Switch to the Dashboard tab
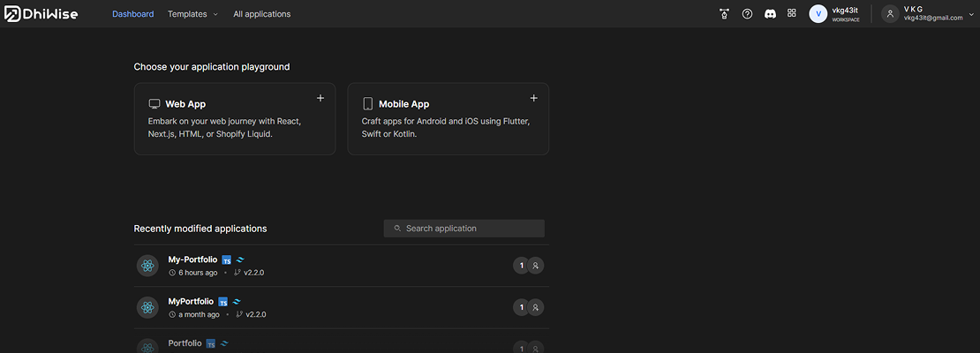980x353 pixels. [x=132, y=14]
